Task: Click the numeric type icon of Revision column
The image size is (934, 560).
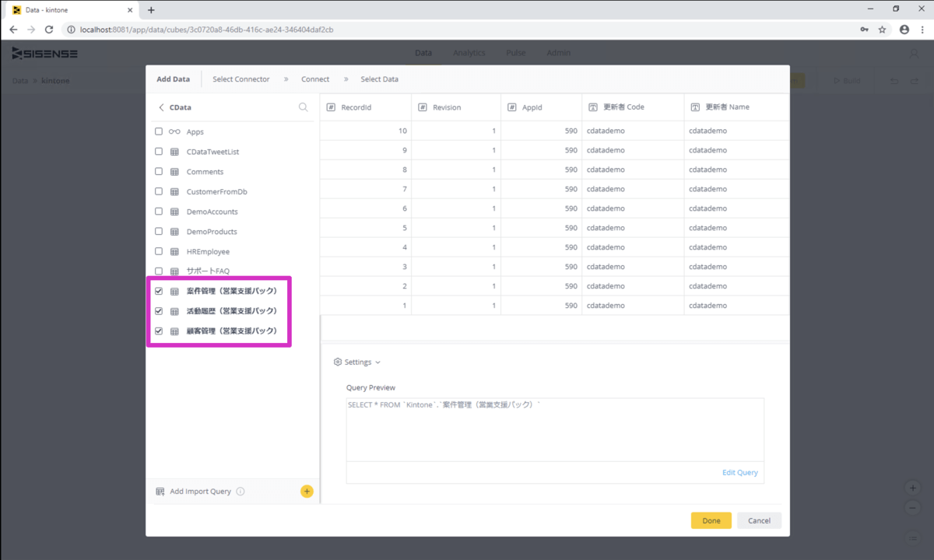Action: pos(423,107)
